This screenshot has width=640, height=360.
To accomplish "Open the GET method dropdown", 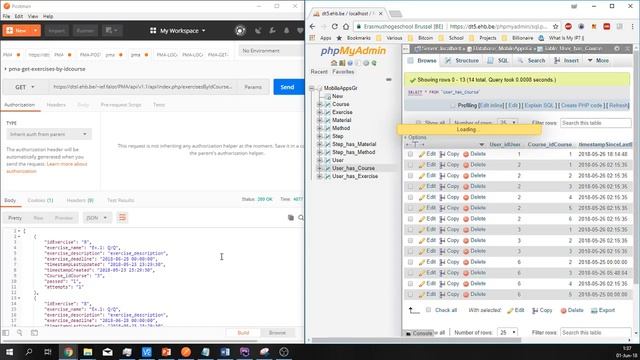I will 25,87.
